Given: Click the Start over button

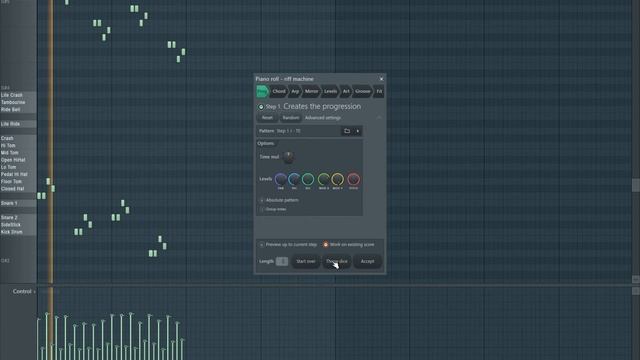Looking at the screenshot, I should [x=306, y=261].
